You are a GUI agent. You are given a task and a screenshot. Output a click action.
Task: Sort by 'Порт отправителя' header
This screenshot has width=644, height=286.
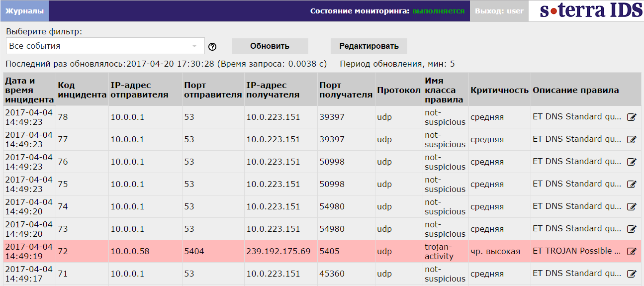tap(213, 90)
